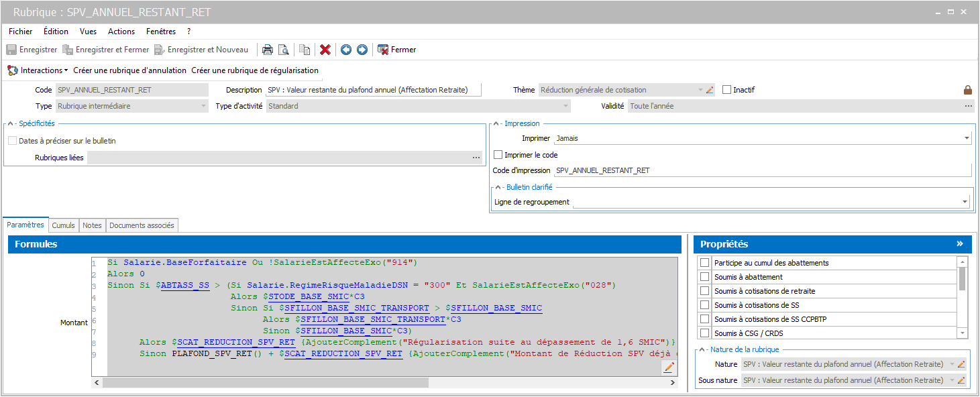Click Enregistrer save button

32,50
